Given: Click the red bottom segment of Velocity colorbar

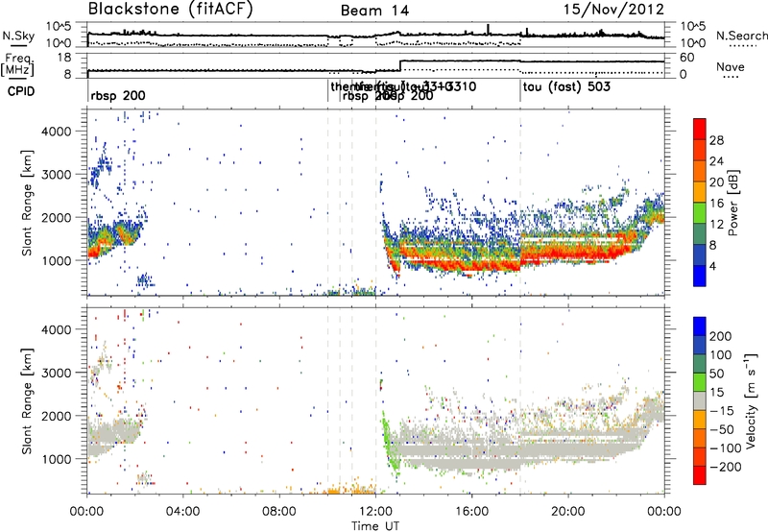Looking at the screenshot, I should pos(700,475).
